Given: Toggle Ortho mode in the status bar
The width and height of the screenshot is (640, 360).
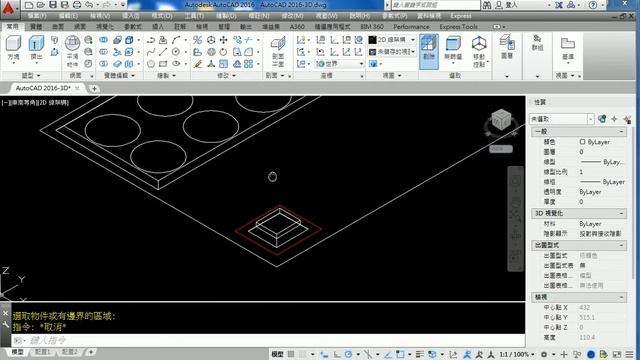Looking at the screenshot, I should pyautogui.click(x=337, y=354).
